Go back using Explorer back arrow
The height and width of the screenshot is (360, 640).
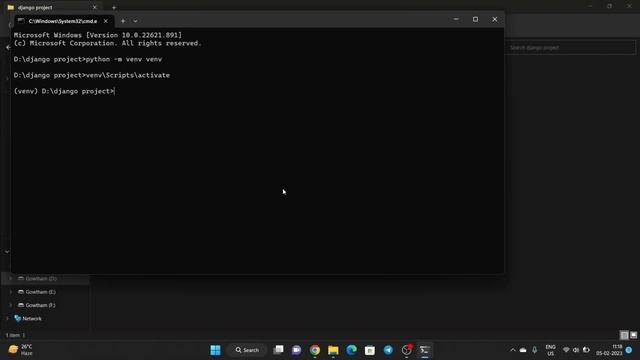(8, 47)
